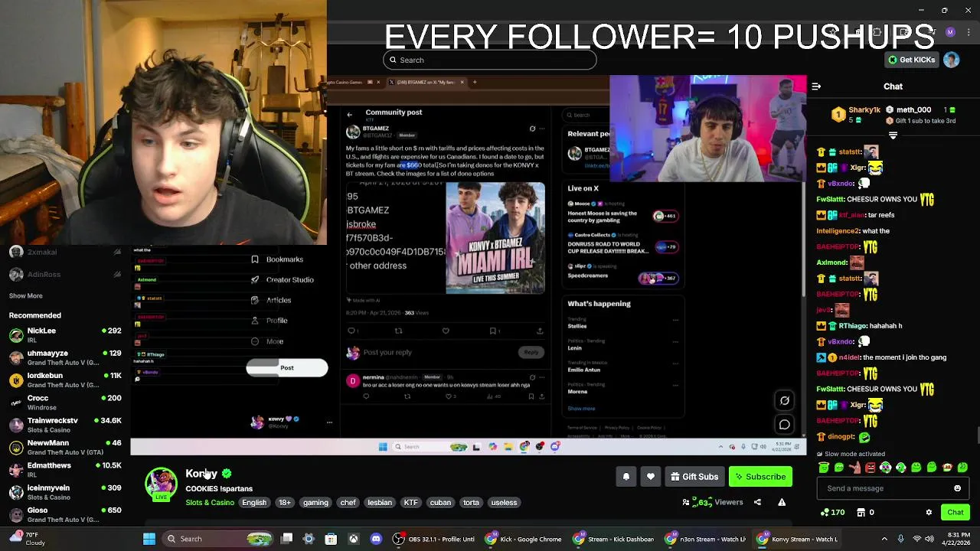Select the useless tag
The height and width of the screenshot is (551, 980).
pyautogui.click(x=504, y=503)
